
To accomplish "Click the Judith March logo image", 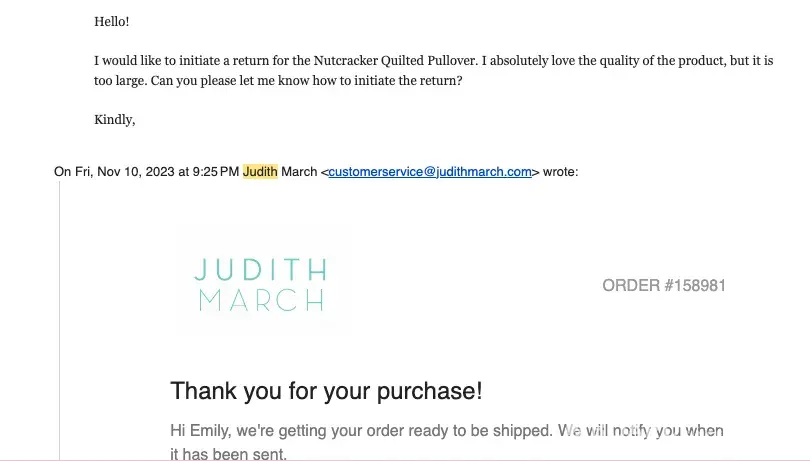I will 262,285.
